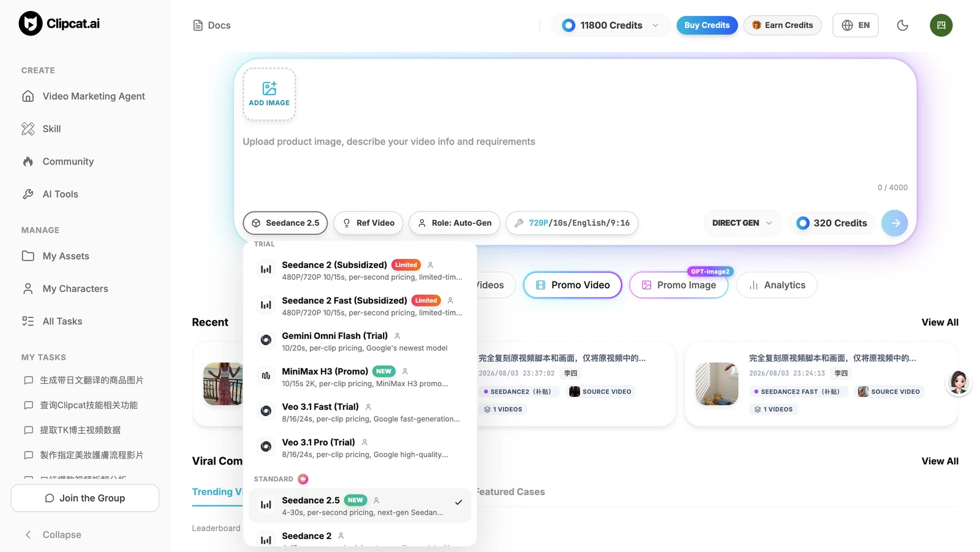
Task: Click the submit arrow button
Action: click(895, 223)
